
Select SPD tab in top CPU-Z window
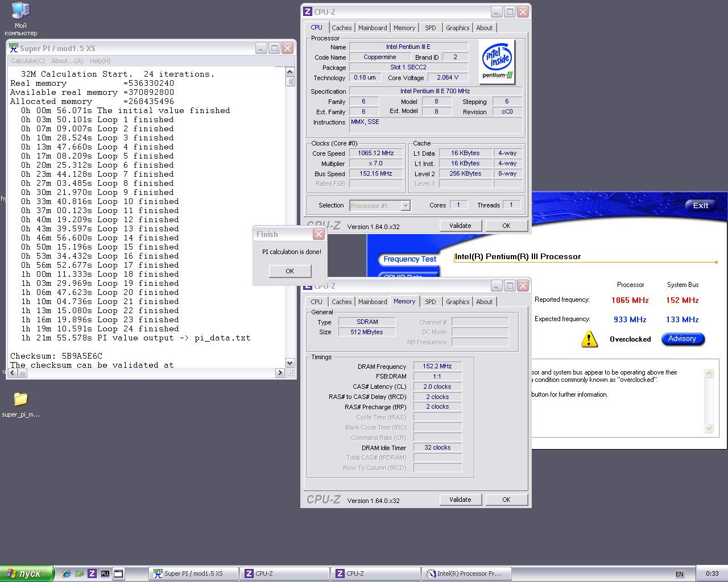(431, 28)
